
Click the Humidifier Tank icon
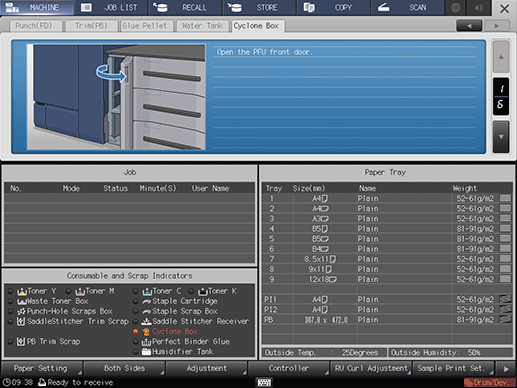point(146,351)
